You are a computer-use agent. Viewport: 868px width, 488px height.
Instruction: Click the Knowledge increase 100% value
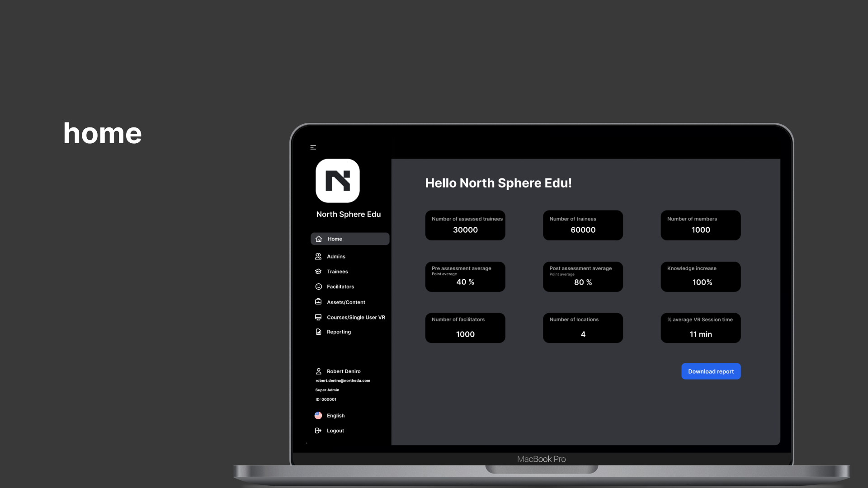[x=702, y=282]
